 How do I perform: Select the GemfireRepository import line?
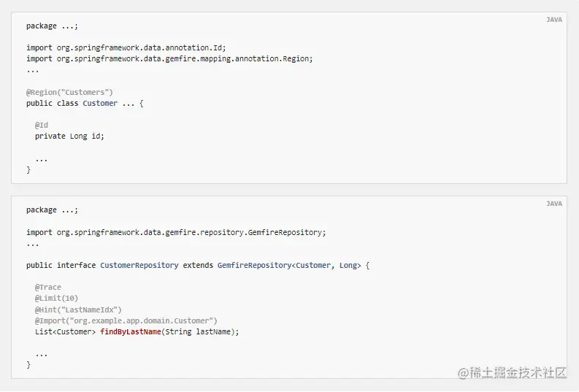[176, 233]
